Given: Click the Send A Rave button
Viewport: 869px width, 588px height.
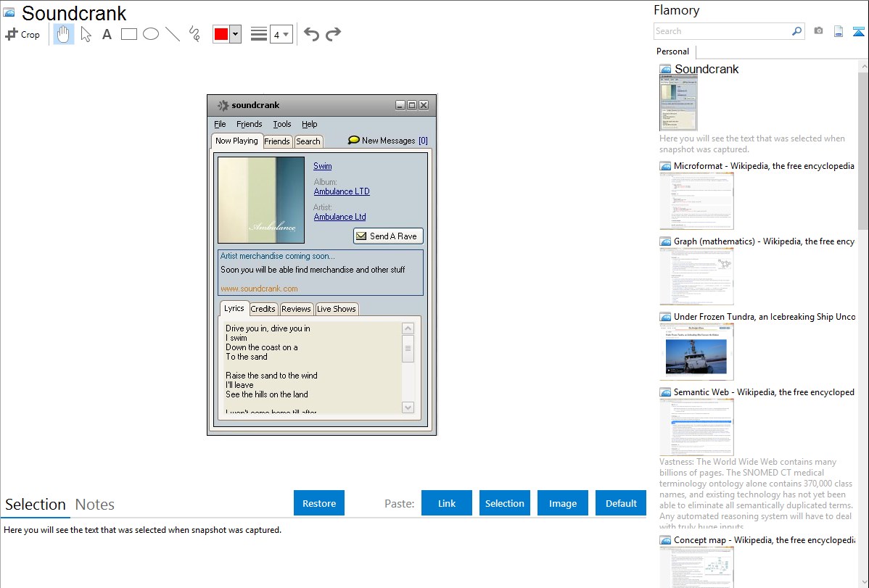Looking at the screenshot, I should [x=388, y=236].
